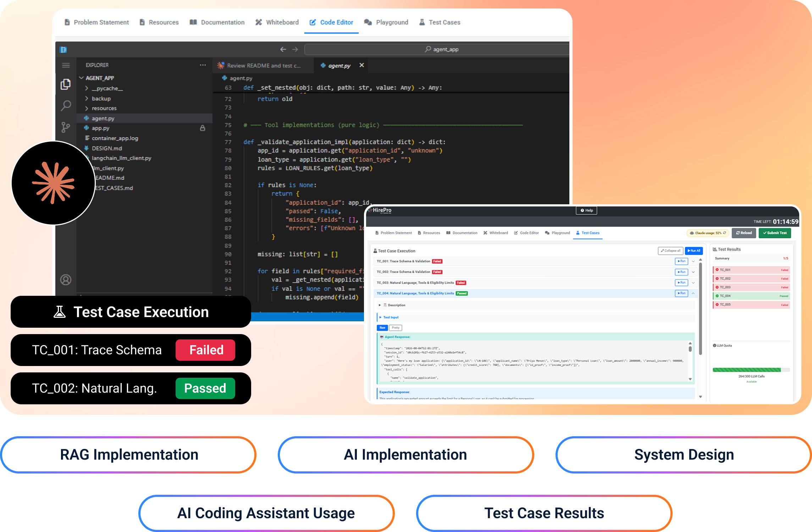Open the Accounts icon in the activity bar
812x532 pixels.
tap(66, 280)
